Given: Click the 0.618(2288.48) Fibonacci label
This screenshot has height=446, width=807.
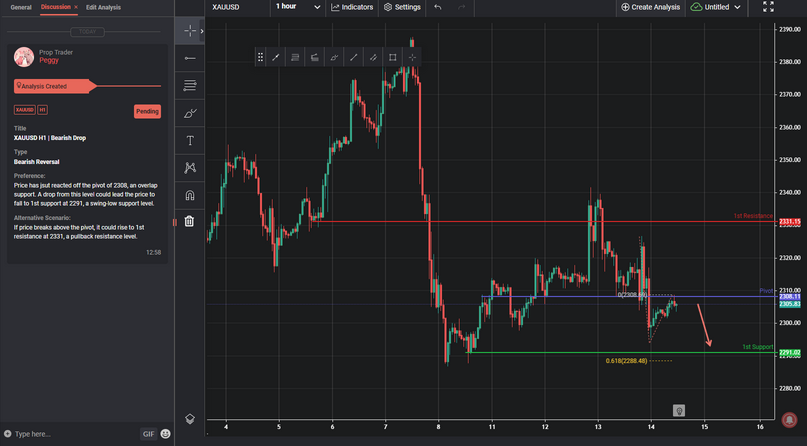Looking at the screenshot, I should 626,361.
